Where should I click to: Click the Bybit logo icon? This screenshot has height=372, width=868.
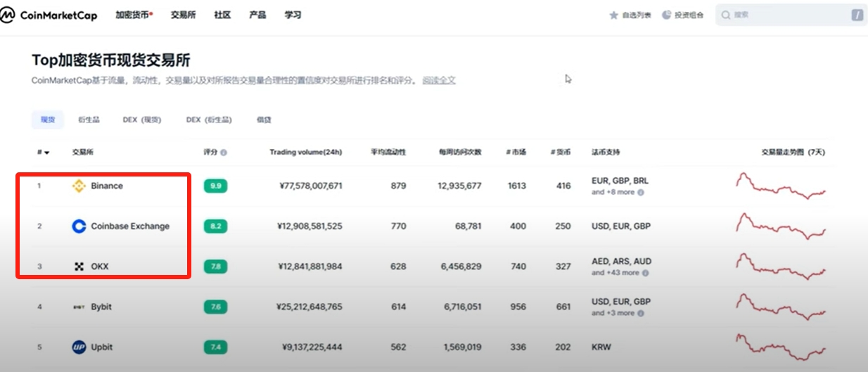coord(79,307)
